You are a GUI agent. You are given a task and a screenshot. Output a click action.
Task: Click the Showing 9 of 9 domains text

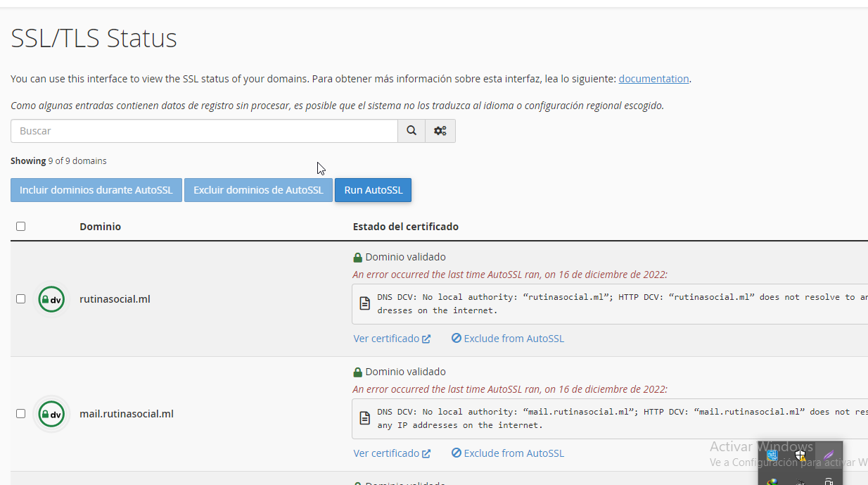[x=58, y=161]
